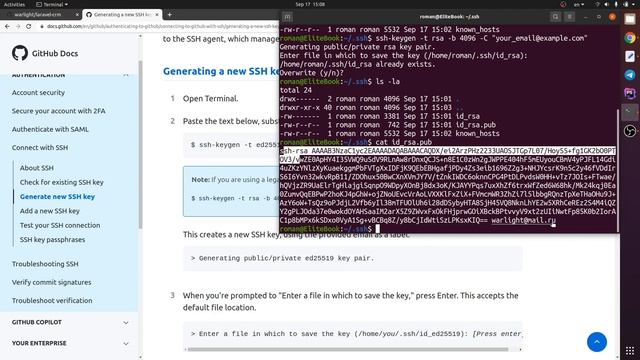Open the terminal hamburger menu
Viewport: 640px width, 360px height.
[x=569, y=17]
